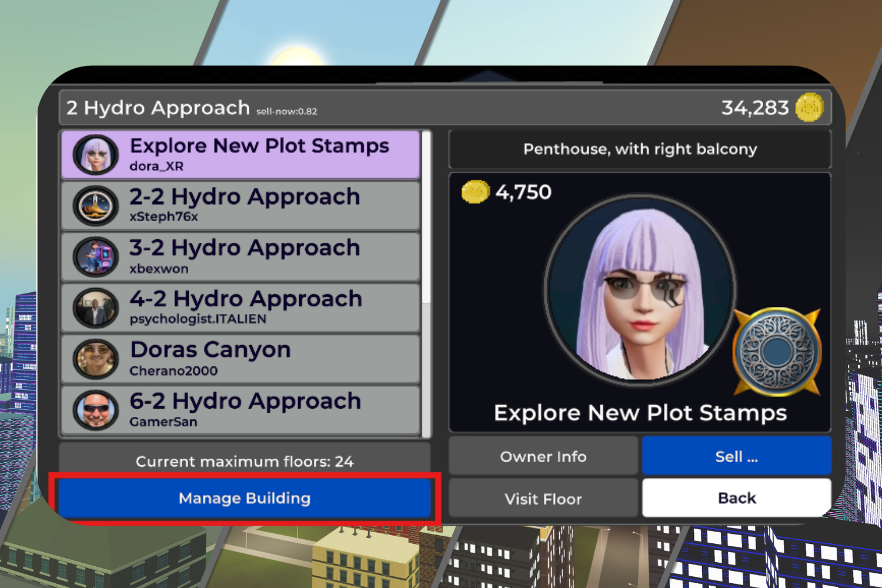Click the floor list scrollbar
The height and width of the screenshot is (588, 882).
click(426, 218)
